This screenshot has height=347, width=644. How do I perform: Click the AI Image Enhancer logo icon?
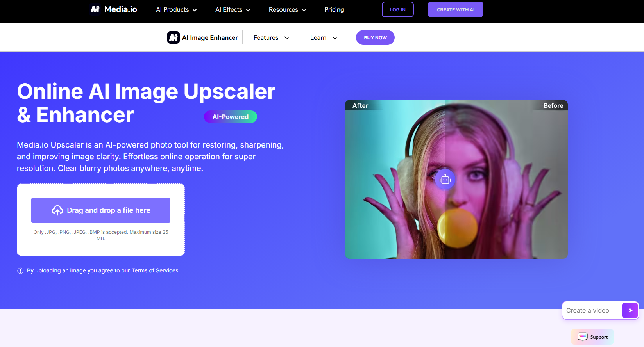pos(174,37)
